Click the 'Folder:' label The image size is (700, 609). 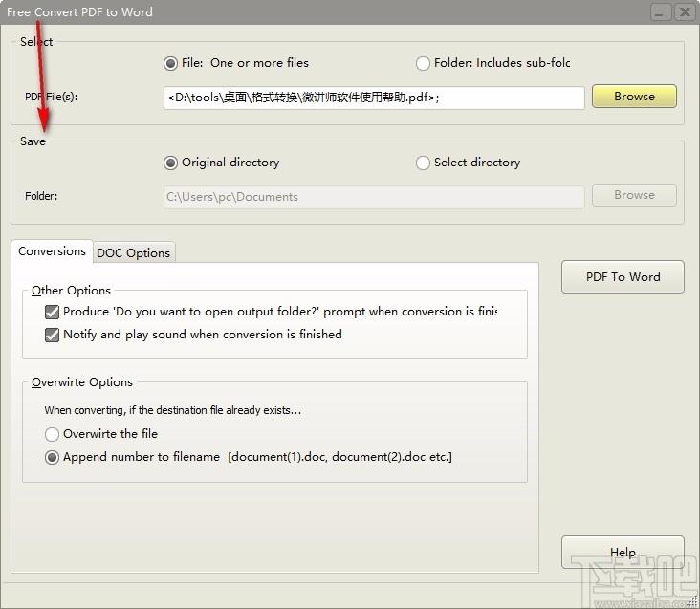pyautogui.click(x=41, y=196)
